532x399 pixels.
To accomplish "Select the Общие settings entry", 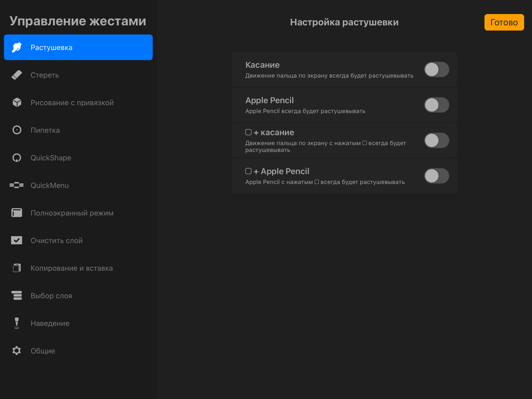I will point(78,351).
